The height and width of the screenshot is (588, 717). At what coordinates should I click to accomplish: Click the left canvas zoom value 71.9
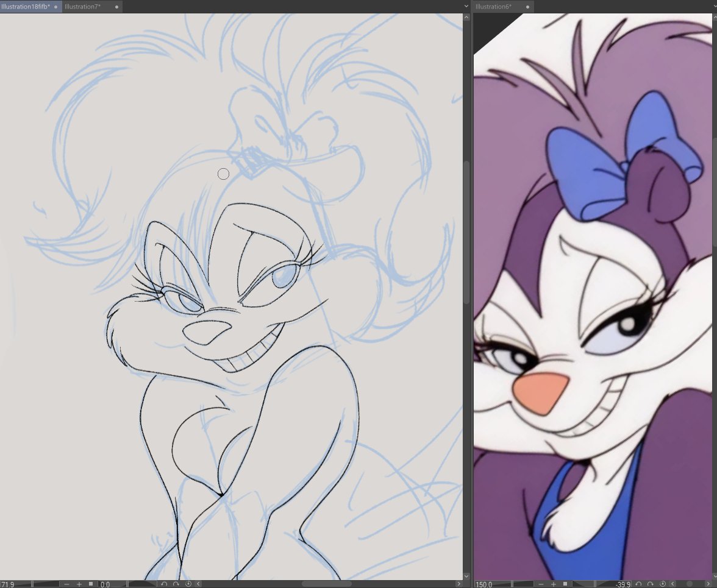tap(8, 584)
